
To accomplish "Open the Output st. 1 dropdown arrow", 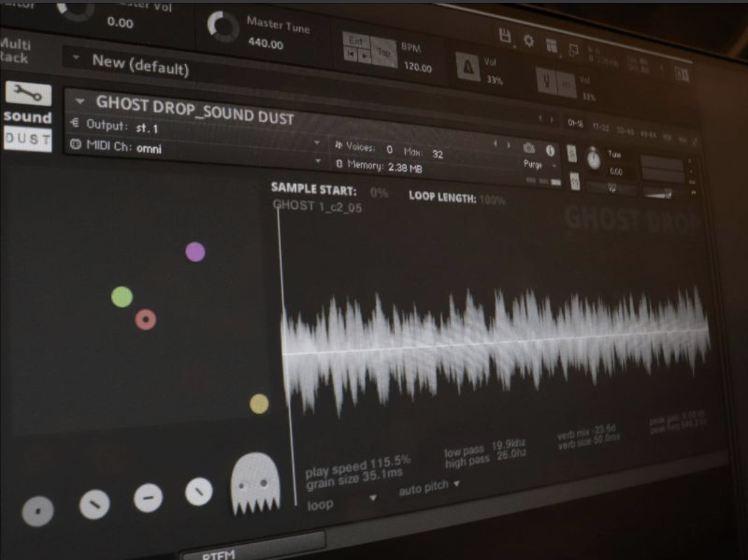I will click(x=317, y=143).
